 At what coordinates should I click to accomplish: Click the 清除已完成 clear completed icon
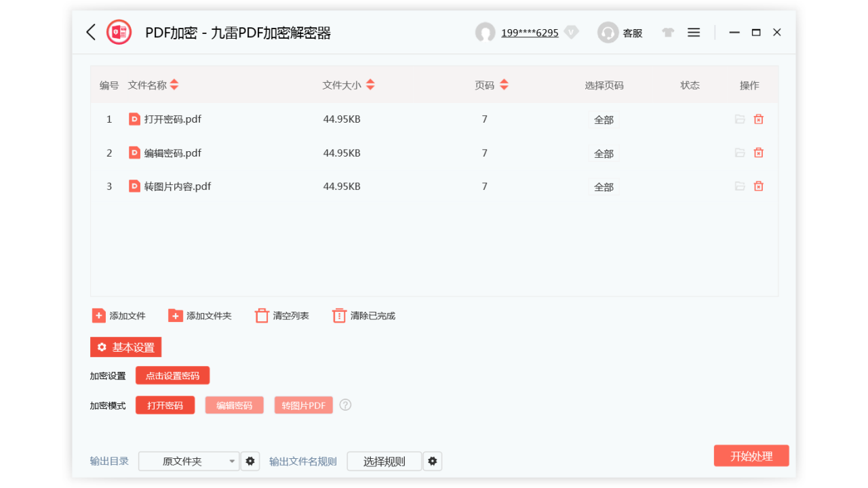pyautogui.click(x=339, y=315)
